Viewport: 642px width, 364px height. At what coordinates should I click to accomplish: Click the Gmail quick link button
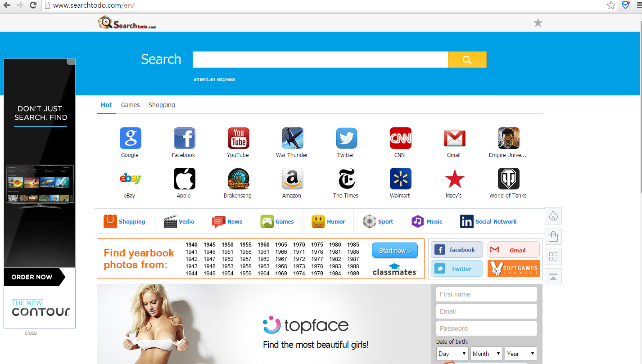coord(514,250)
